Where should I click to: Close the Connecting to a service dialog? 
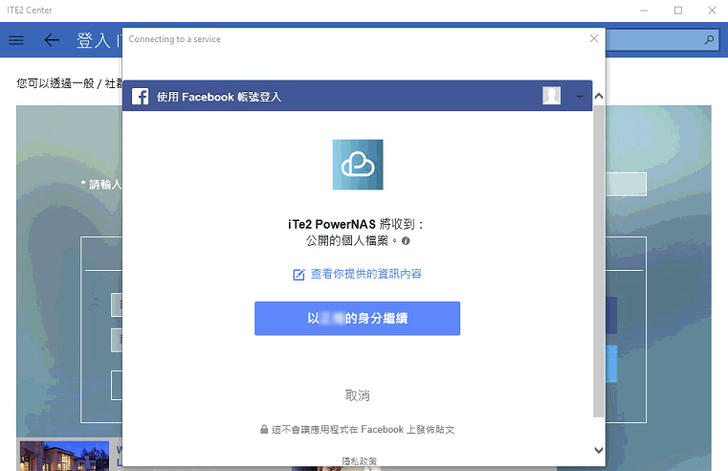(x=594, y=39)
